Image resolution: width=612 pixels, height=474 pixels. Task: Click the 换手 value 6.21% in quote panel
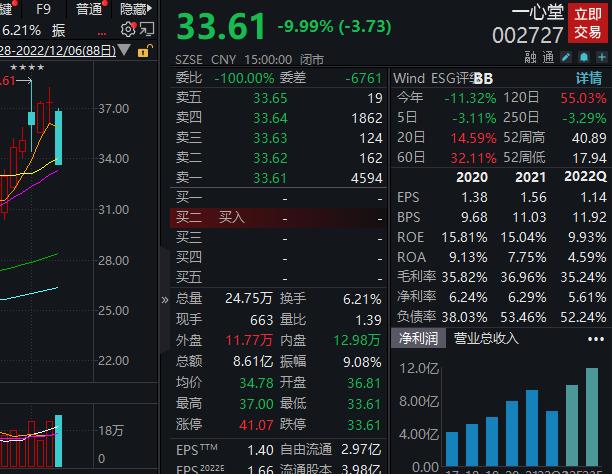(362, 299)
